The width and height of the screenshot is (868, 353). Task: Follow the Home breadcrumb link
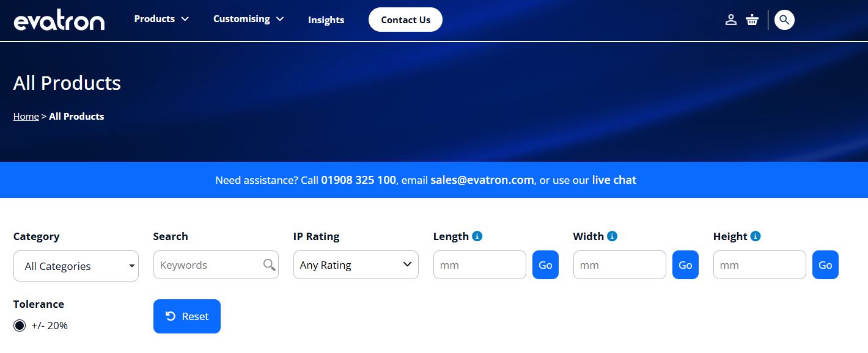tap(26, 117)
